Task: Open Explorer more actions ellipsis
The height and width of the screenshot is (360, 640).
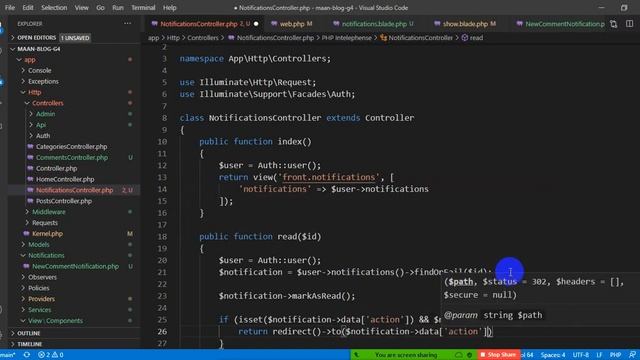Action: (127, 24)
